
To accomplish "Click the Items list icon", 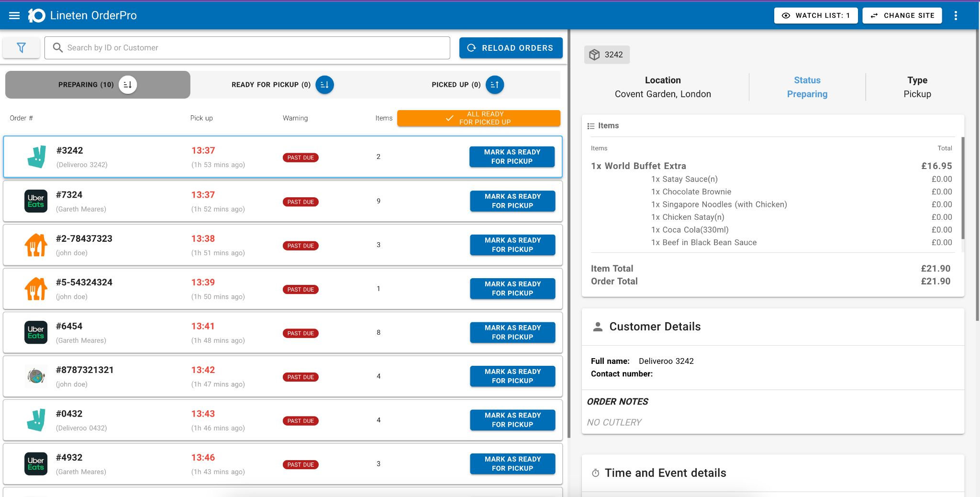I will click(x=591, y=126).
